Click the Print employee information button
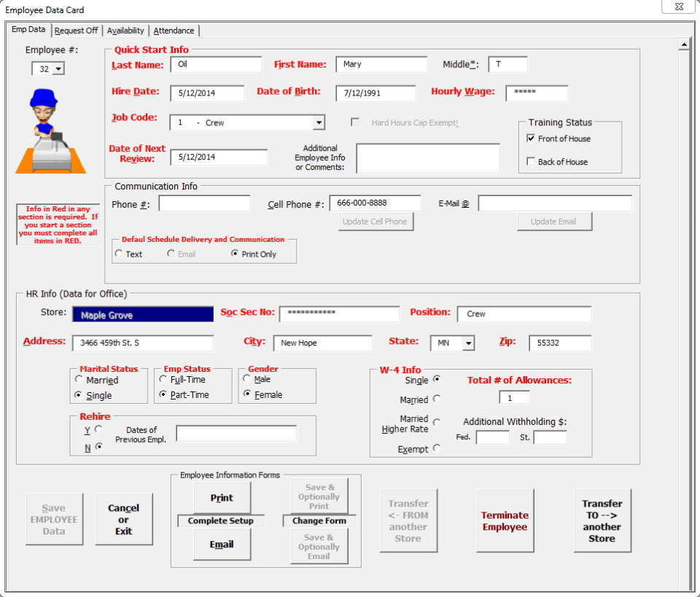Viewport: 700px width, 597px height. point(222,497)
